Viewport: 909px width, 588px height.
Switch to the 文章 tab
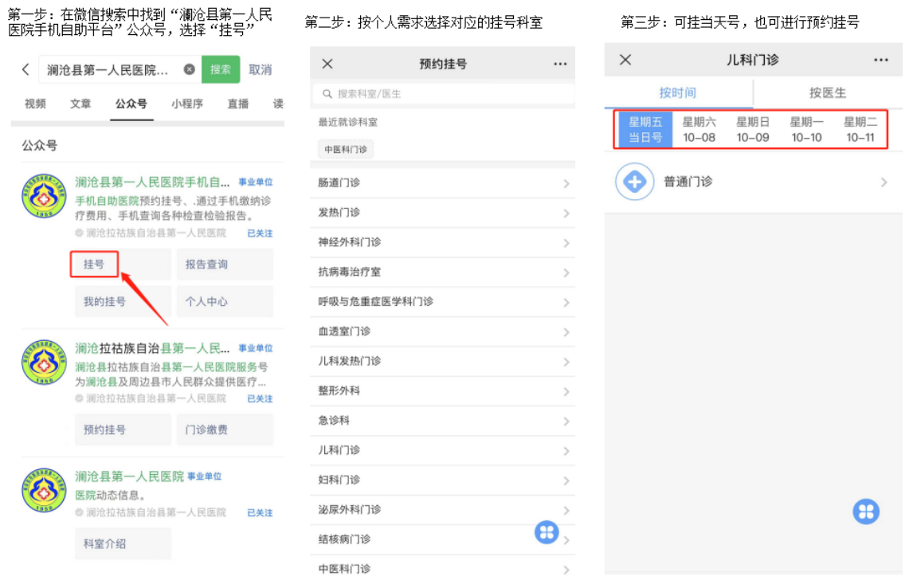pos(80,104)
